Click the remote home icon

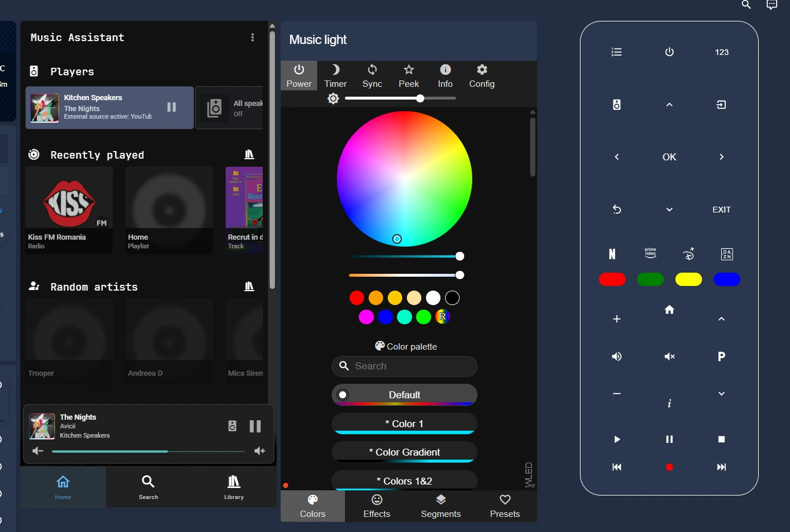[670, 310]
